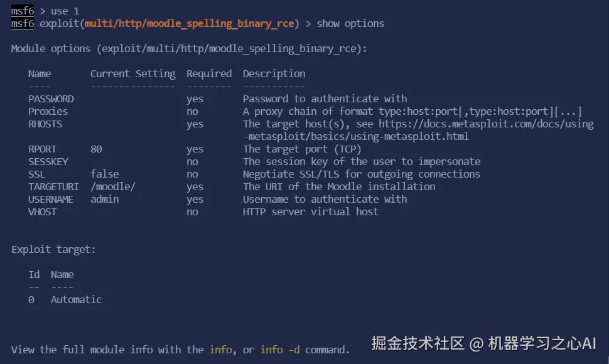
Task: Click the PASSWORD option name
Action: click(x=51, y=99)
